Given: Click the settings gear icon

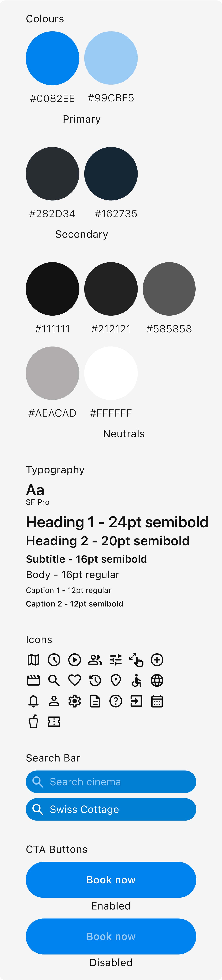Looking at the screenshot, I should point(75,701).
